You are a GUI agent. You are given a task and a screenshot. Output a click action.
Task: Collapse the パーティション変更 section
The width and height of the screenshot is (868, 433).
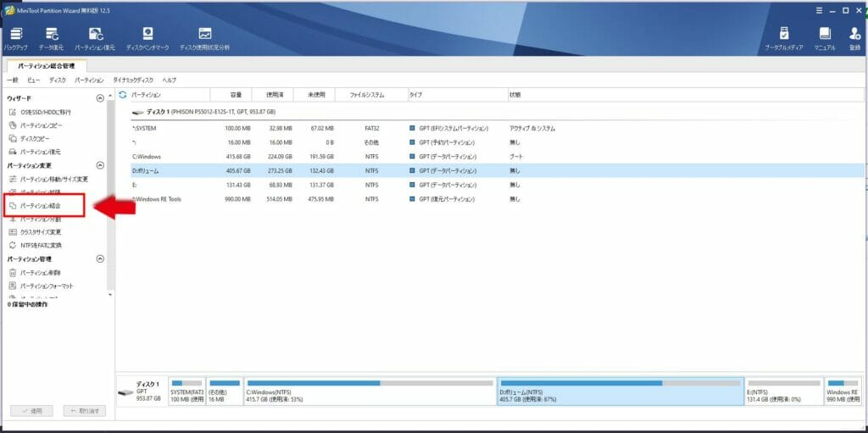100,165
